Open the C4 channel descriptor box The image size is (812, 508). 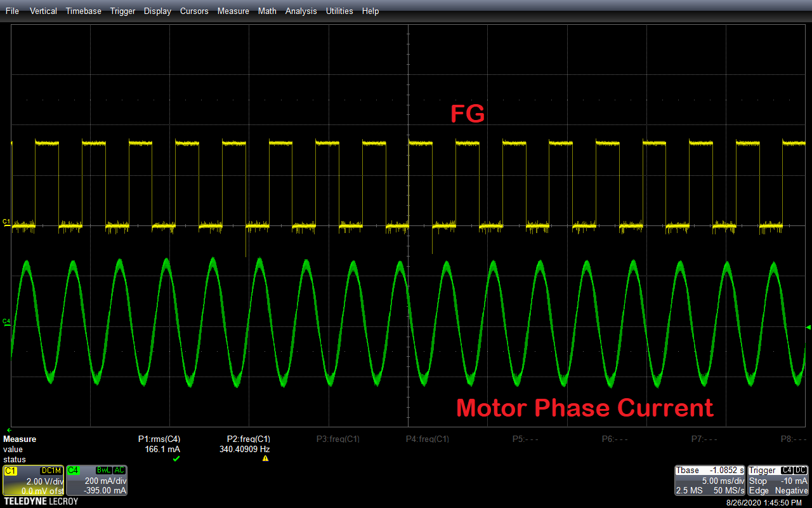click(96, 480)
